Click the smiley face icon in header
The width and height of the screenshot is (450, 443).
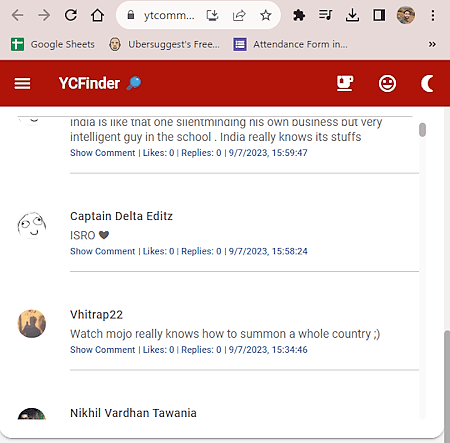click(x=387, y=83)
